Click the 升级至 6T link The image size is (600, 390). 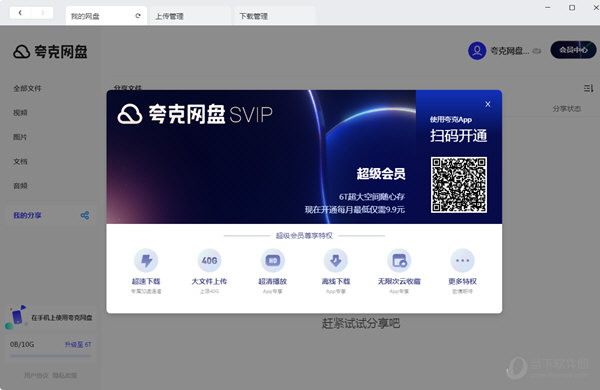coord(78,344)
